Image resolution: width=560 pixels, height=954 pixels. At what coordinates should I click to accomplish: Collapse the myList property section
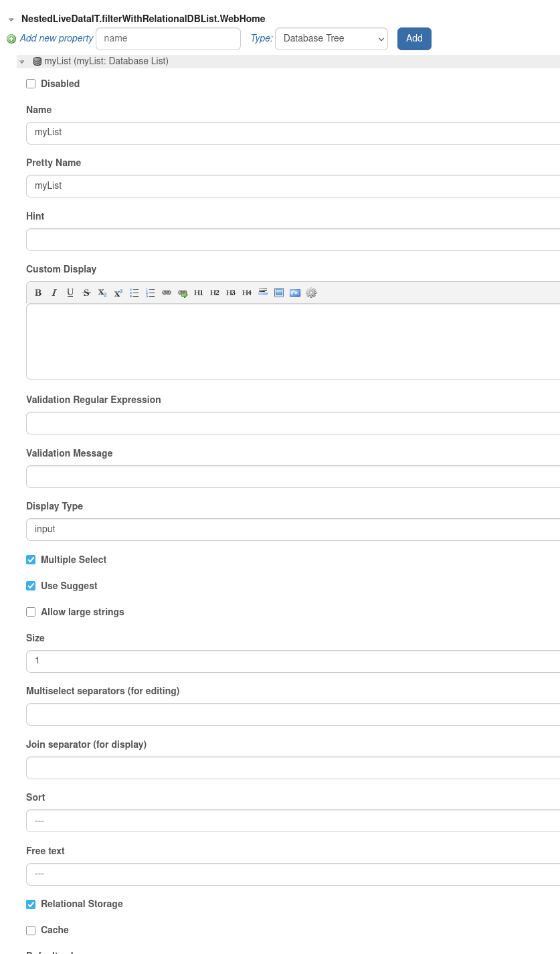tap(22, 62)
